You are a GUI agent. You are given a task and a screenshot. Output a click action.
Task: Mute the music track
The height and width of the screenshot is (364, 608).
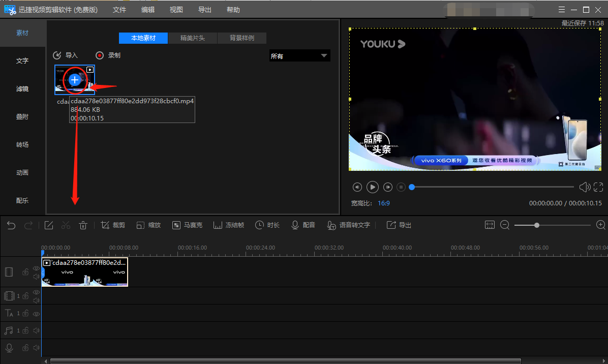tap(36, 330)
